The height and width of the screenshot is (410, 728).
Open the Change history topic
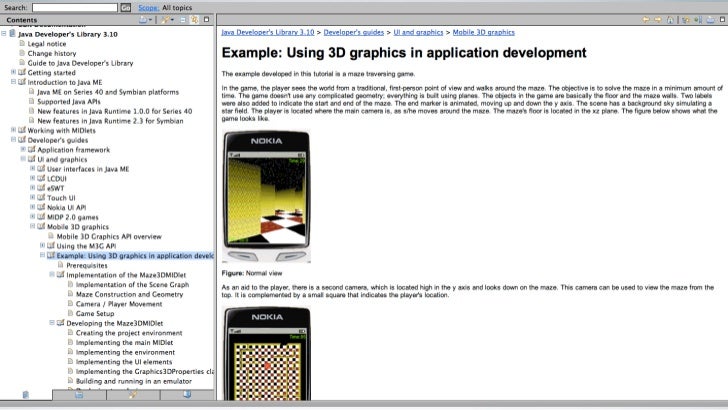(x=52, y=53)
